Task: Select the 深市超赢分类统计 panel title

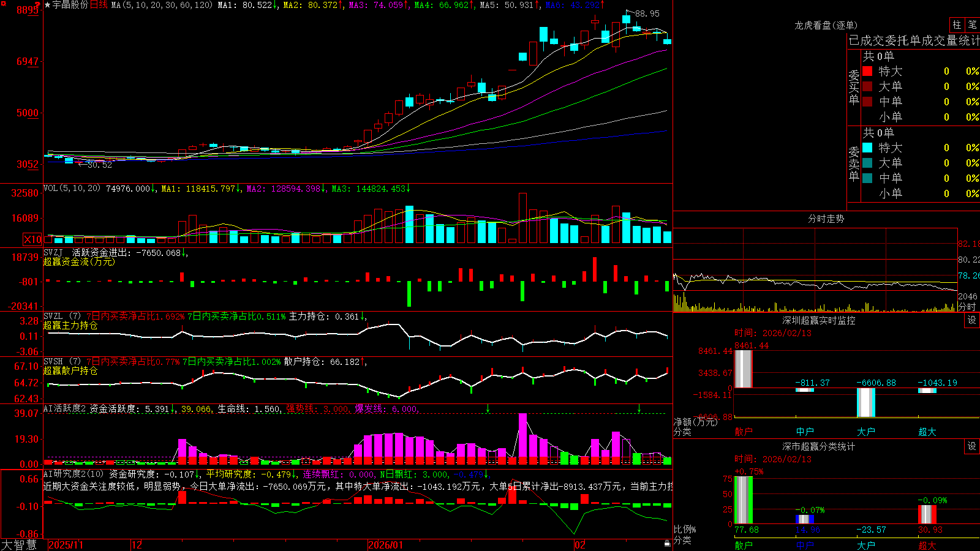Action: [x=819, y=446]
